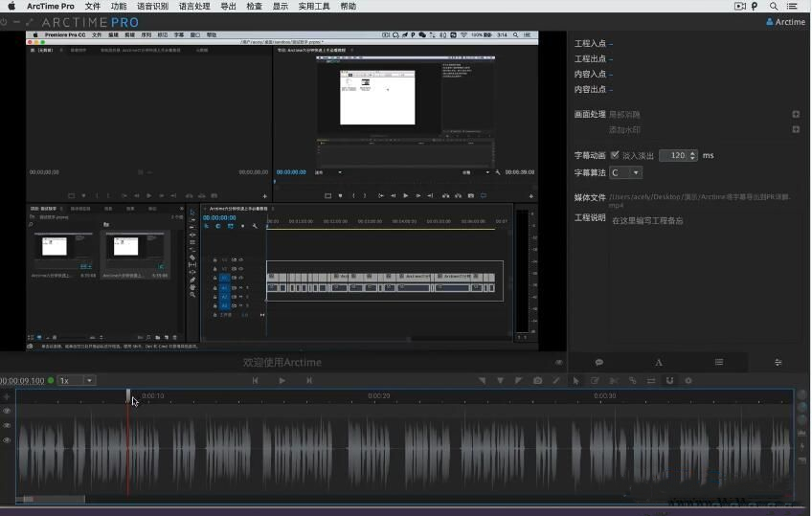Viewport: 812px width, 516px height.
Task: Click the camera snapshot icon in the toolbar
Action: (537, 381)
